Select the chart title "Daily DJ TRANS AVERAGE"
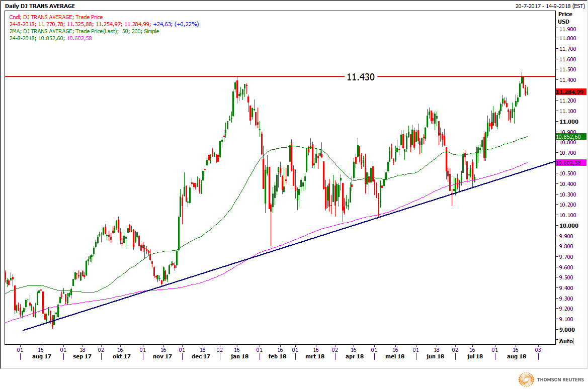 click(x=40, y=6)
